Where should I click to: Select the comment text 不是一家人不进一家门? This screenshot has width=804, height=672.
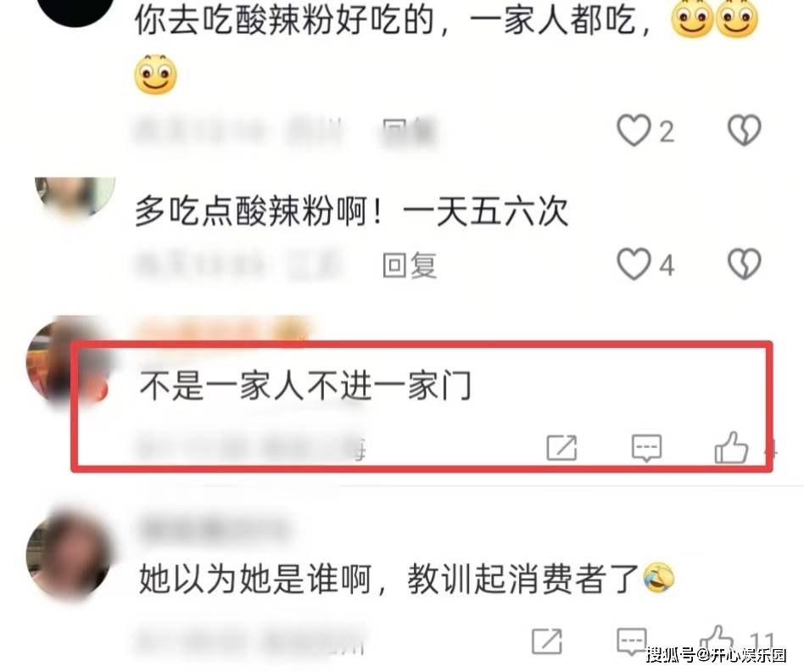tap(305, 385)
